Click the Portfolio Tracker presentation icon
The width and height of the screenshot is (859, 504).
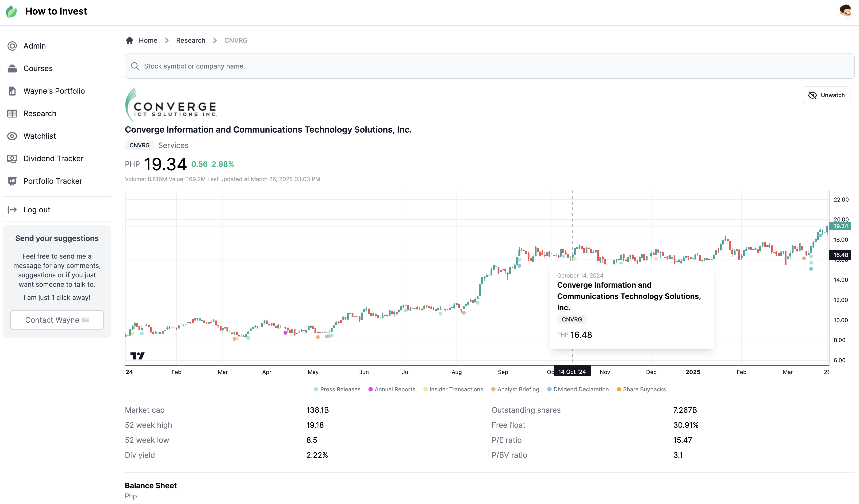pos(12,181)
